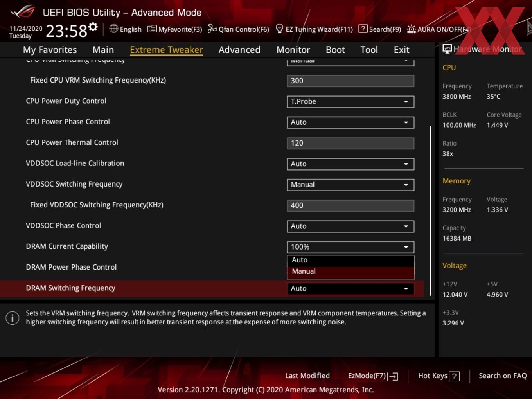Click the ROG logo icon
This screenshot has height=399, width=532.
(23, 12)
